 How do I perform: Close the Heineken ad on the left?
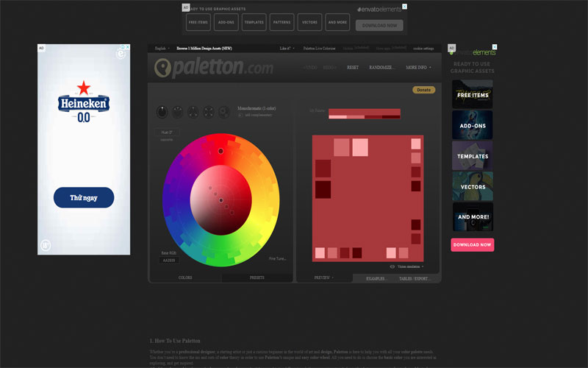pyautogui.click(x=127, y=47)
